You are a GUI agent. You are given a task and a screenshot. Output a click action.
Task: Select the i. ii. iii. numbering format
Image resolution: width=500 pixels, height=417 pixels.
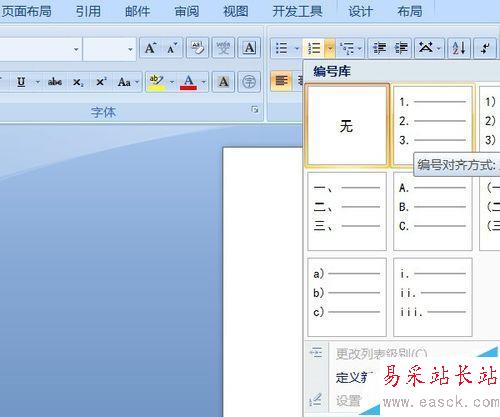433,297
